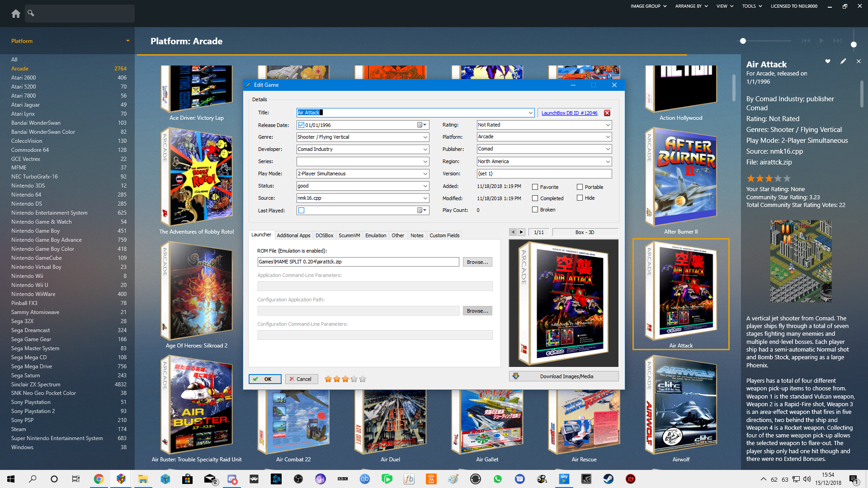
Task: Open Steam from the taskbar
Action: pos(608,479)
